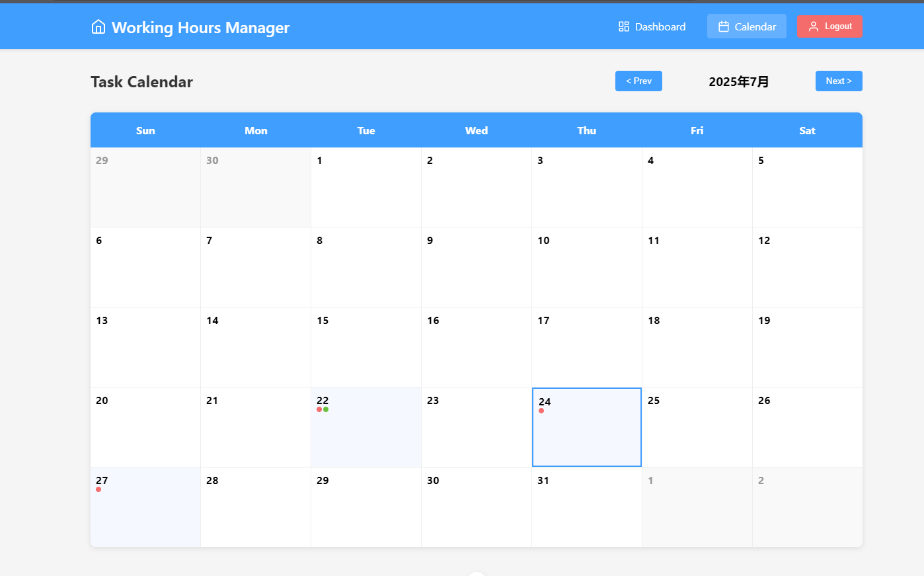Advance to next month with Next button
Screen dimensions: 924x576
[839, 81]
